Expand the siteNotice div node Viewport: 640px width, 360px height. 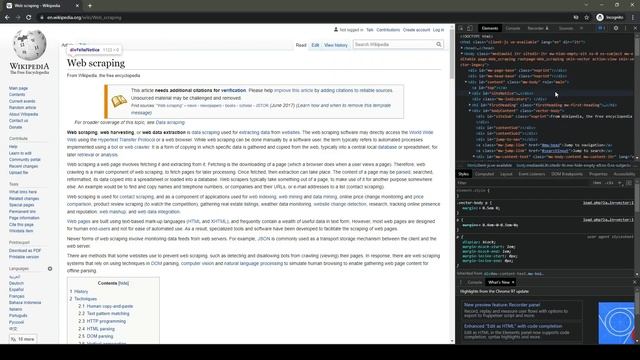pyautogui.click(x=470, y=93)
